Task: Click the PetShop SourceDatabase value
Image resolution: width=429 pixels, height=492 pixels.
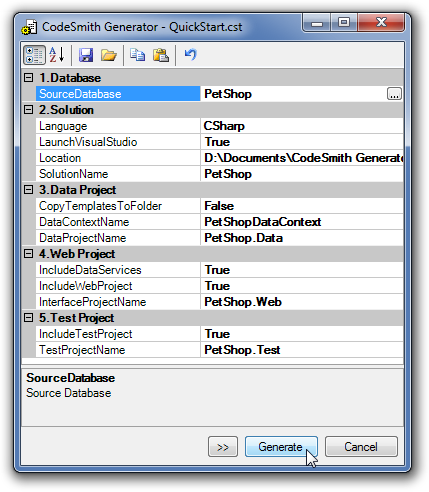Action: [x=228, y=94]
